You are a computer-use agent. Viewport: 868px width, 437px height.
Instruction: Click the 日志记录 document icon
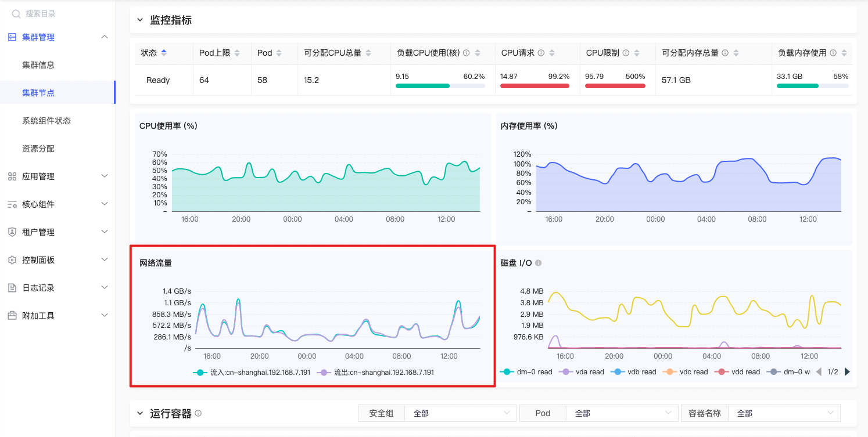[x=12, y=288]
